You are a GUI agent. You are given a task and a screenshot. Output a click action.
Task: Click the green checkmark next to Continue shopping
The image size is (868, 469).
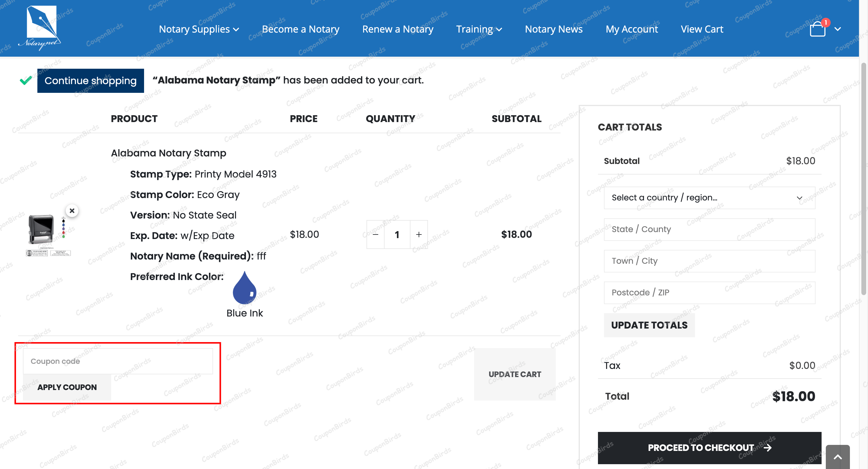coord(25,80)
